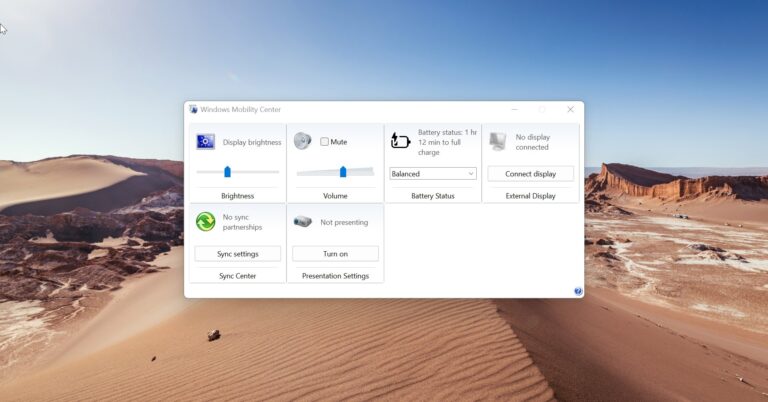Image resolution: width=768 pixels, height=402 pixels.
Task: Click the 'Volume' tile label
Action: pos(335,196)
